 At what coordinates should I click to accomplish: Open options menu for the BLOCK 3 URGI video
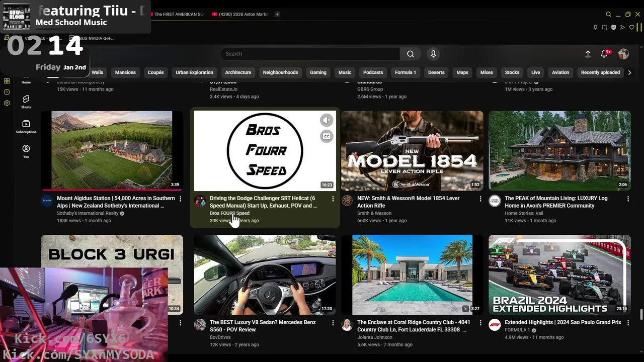[x=180, y=323]
